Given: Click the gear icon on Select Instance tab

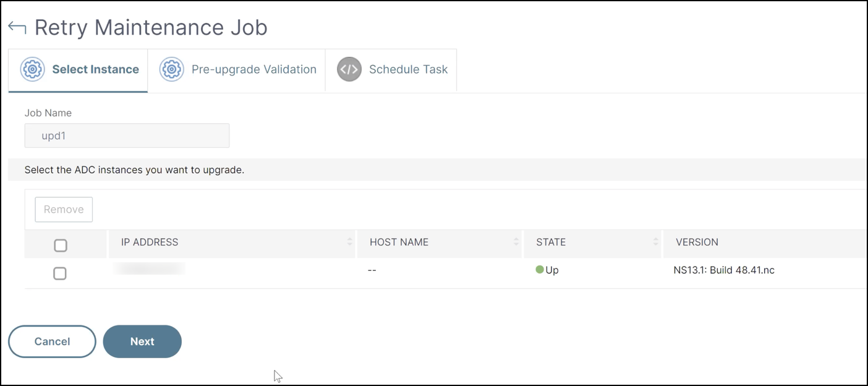Looking at the screenshot, I should click(x=32, y=69).
